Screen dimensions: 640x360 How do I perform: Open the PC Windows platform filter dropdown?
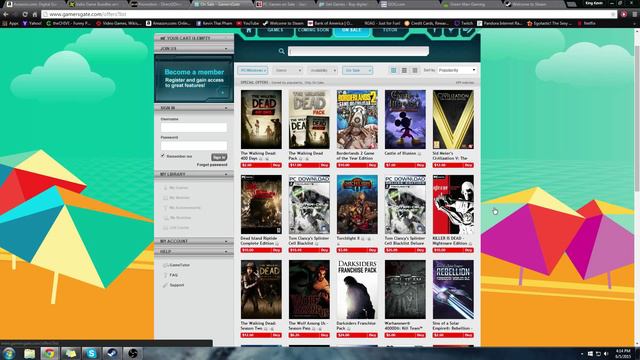[253, 71]
